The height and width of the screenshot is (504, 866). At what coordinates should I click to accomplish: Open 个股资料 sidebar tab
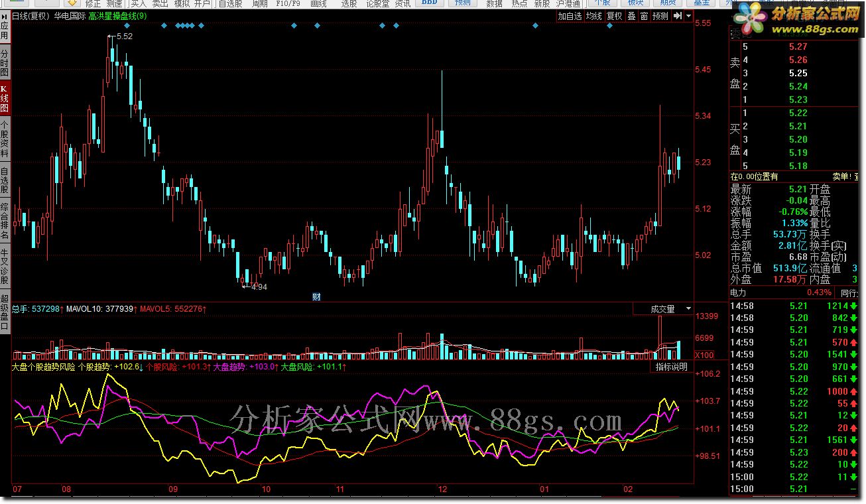(5, 139)
